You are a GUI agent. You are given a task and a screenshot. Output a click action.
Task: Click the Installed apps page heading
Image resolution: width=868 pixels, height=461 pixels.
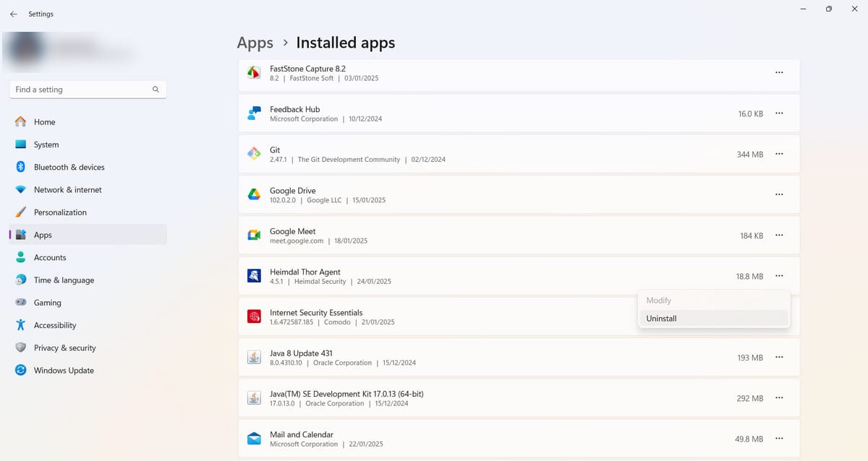pos(346,43)
